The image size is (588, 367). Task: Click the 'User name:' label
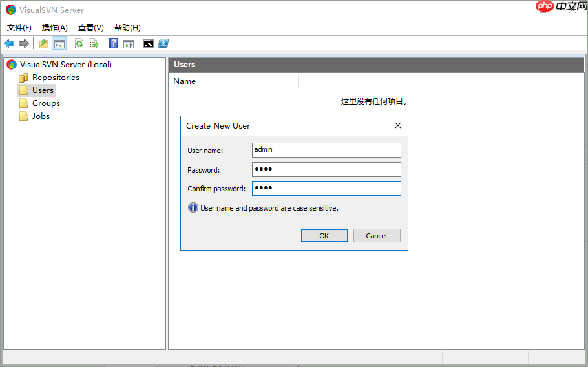pyautogui.click(x=205, y=151)
